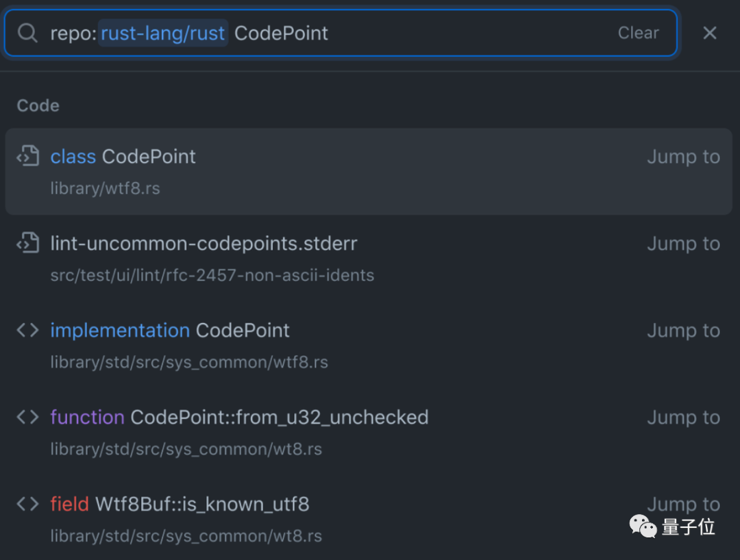Jump to implementation CodePoint definition
740x560 pixels.
(683, 331)
